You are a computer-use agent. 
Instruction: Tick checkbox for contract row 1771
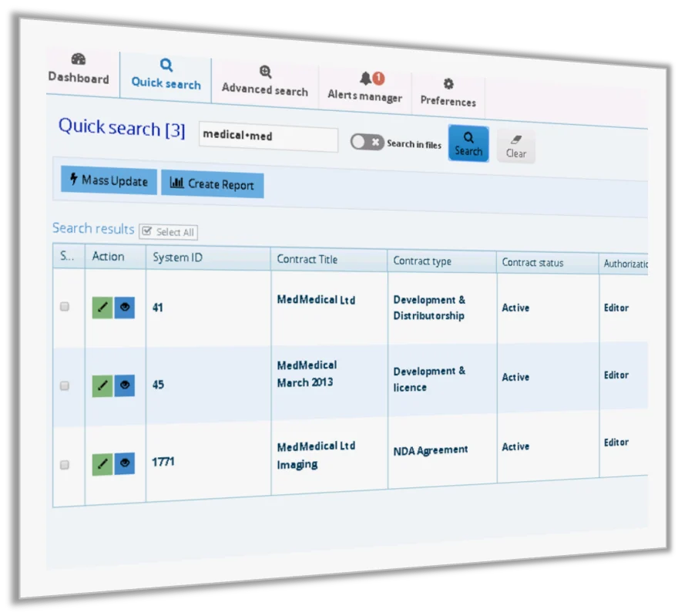[x=65, y=465]
